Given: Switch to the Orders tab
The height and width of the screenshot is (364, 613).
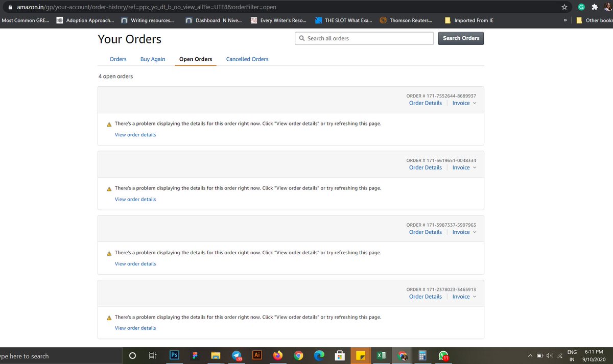Looking at the screenshot, I should 118,59.
